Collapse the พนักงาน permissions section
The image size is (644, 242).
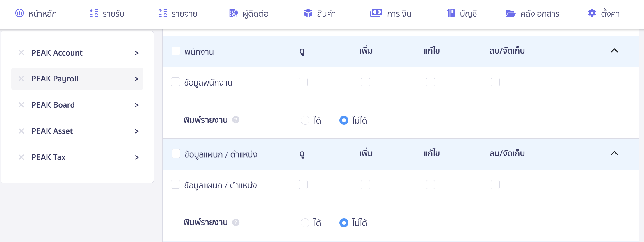(x=615, y=50)
